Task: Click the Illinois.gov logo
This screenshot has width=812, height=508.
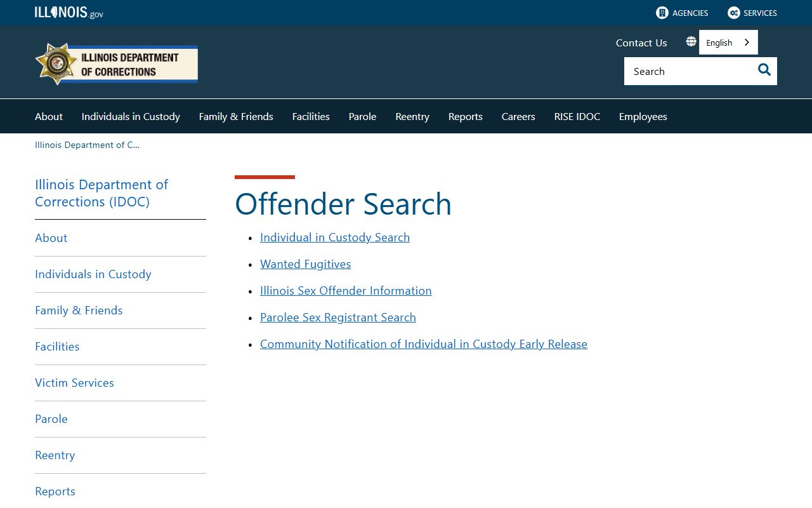Action: [69, 13]
